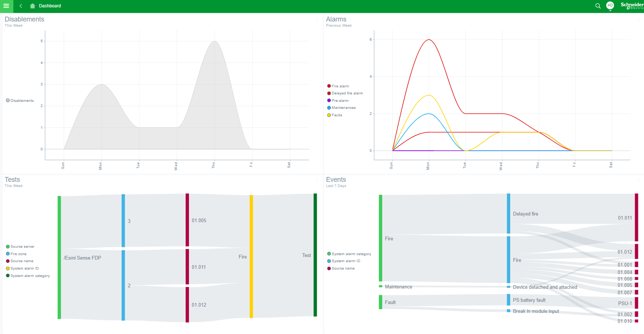Click Monday peak of Maintenances line
The height and width of the screenshot is (334, 644).
tap(429, 114)
